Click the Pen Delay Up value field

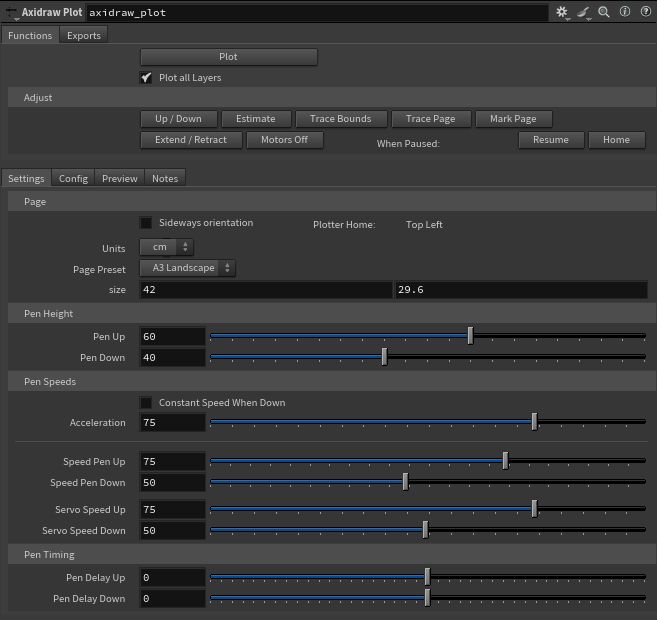(173, 578)
